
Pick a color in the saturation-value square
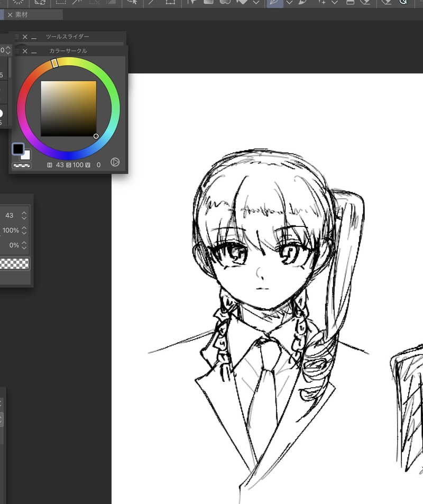coord(68,108)
